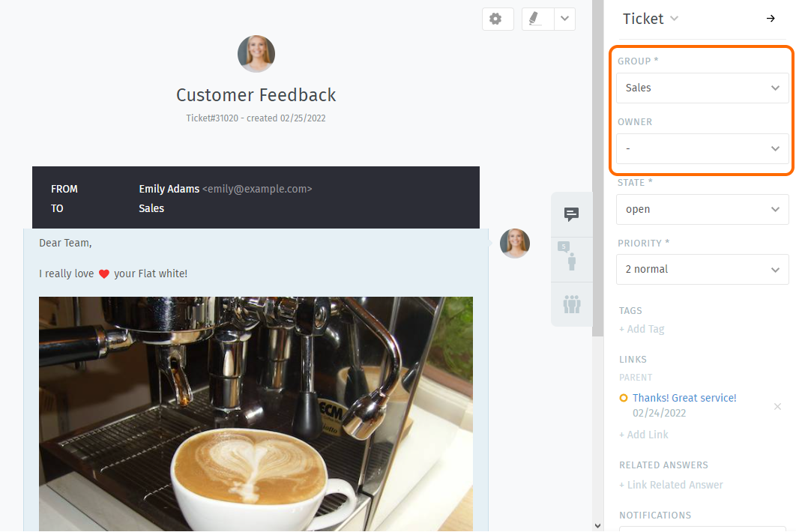Open the article settings gear icon
The width and height of the screenshot is (796, 532).
(x=497, y=19)
